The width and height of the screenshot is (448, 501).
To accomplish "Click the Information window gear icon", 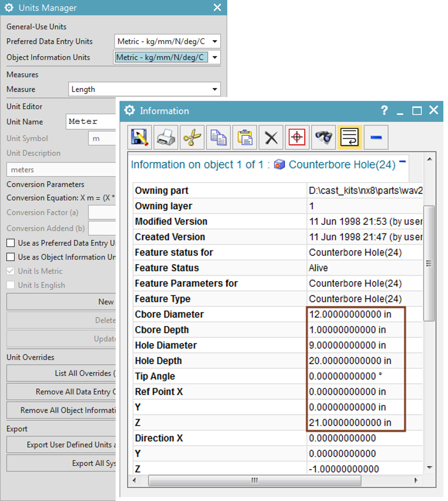I will (x=129, y=111).
